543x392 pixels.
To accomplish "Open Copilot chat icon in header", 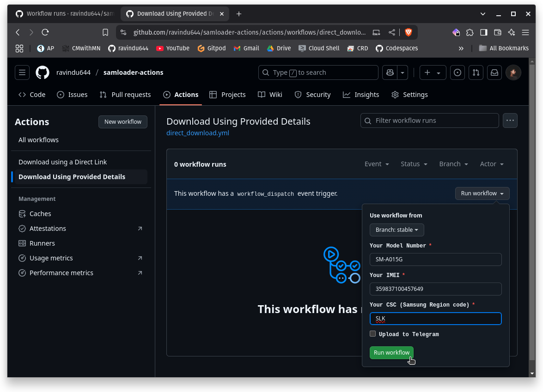I will [390, 72].
